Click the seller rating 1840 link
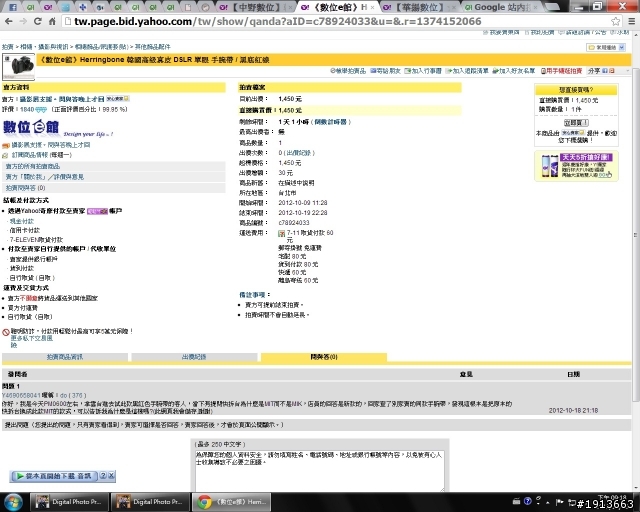Viewport: 640px width, 512px height. coord(27,109)
